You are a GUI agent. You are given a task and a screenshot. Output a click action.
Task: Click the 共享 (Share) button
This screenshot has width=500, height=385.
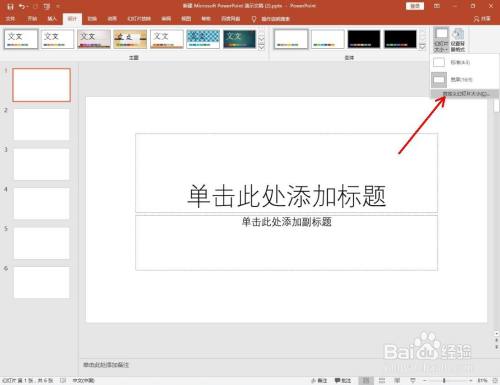[x=482, y=19]
